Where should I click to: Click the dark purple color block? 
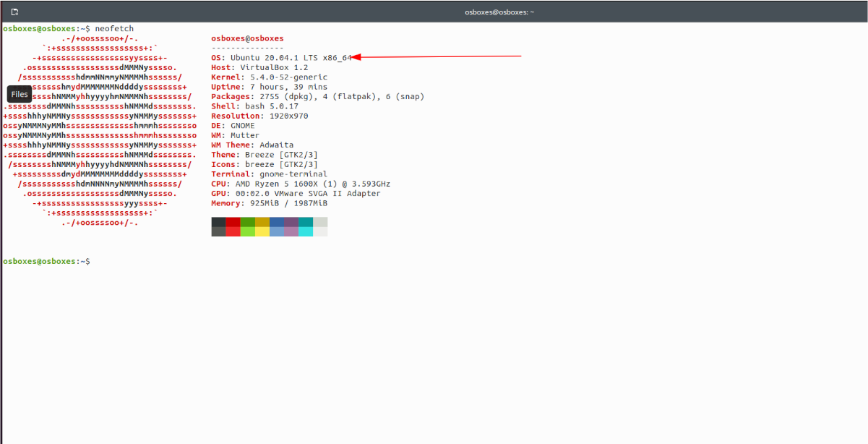[x=291, y=222]
